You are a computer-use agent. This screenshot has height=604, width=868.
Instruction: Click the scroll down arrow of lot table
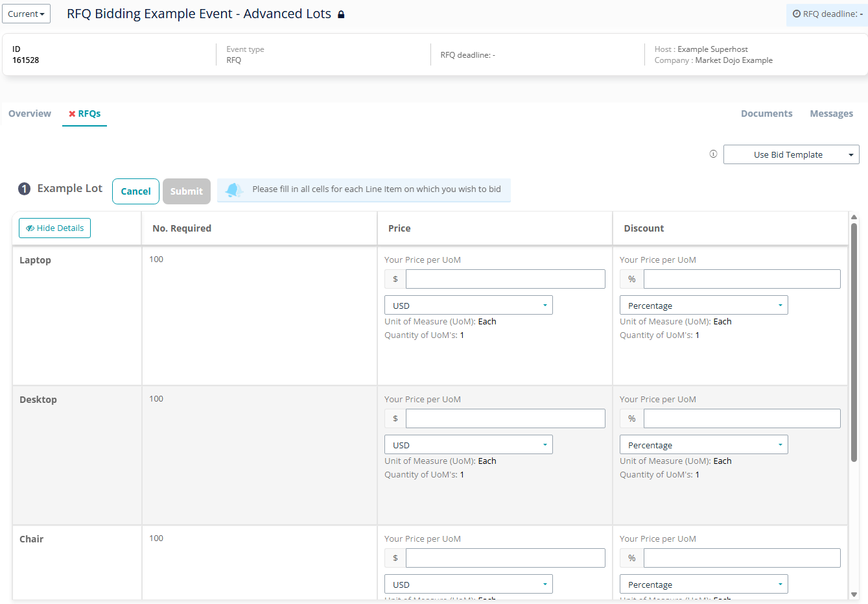point(854,594)
